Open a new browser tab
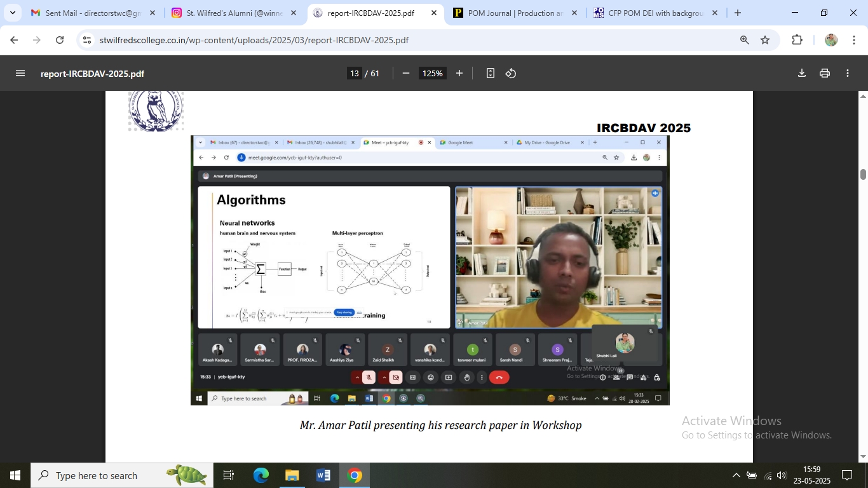The height and width of the screenshot is (488, 868). click(737, 13)
